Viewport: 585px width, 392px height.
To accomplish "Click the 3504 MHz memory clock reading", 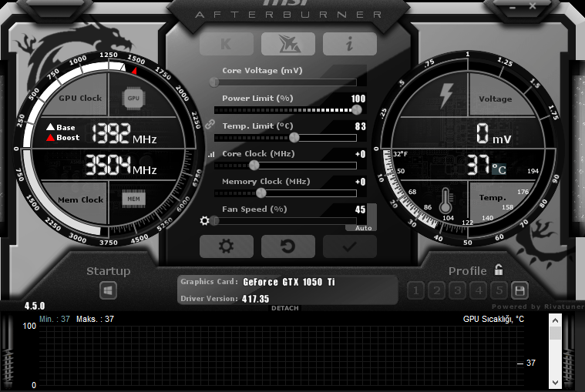I will click(x=121, y=165).
